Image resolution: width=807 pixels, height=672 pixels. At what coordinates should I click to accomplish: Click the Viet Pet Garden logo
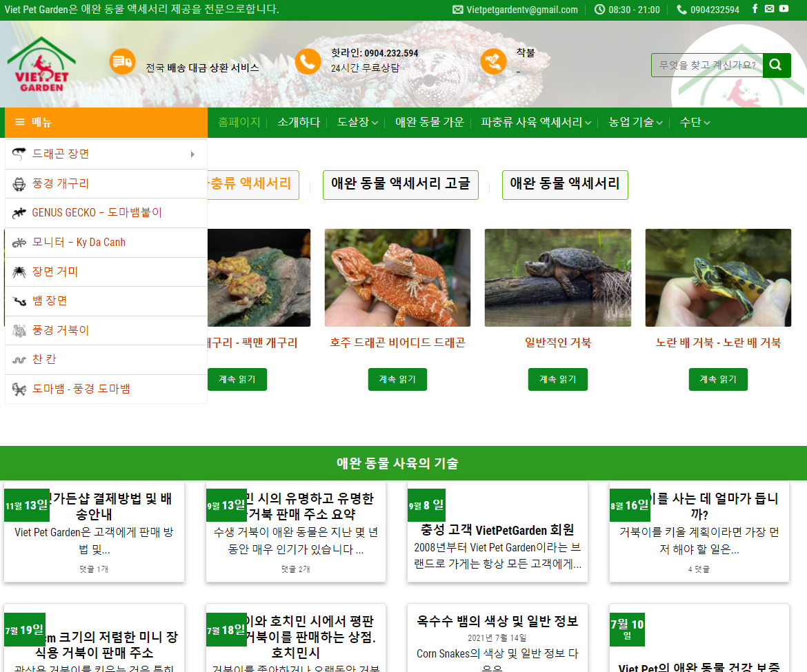(x=41, y=64)
